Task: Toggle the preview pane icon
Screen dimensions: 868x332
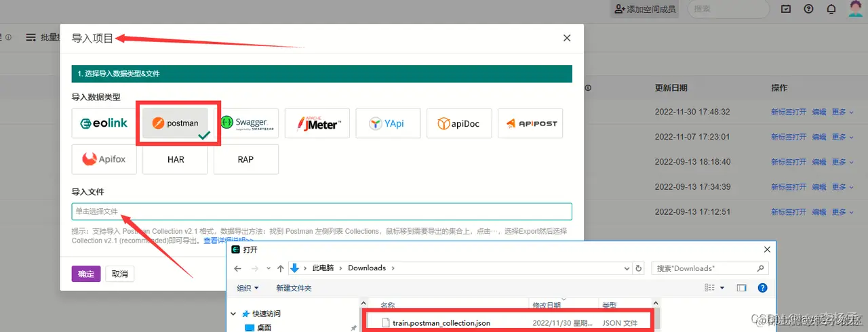Action: click(x=742, y=288)
